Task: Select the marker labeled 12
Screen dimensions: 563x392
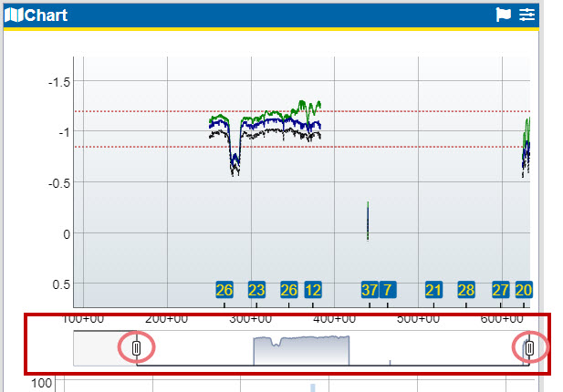Action: pyautogui.click(x=313, y=290)
